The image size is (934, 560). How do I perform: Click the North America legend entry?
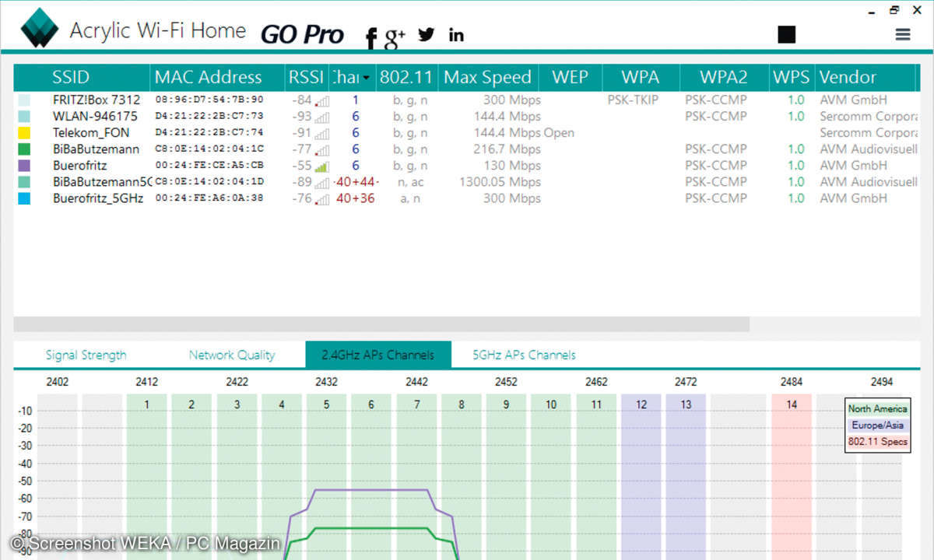pyautogui.click(x=877, y=409)
